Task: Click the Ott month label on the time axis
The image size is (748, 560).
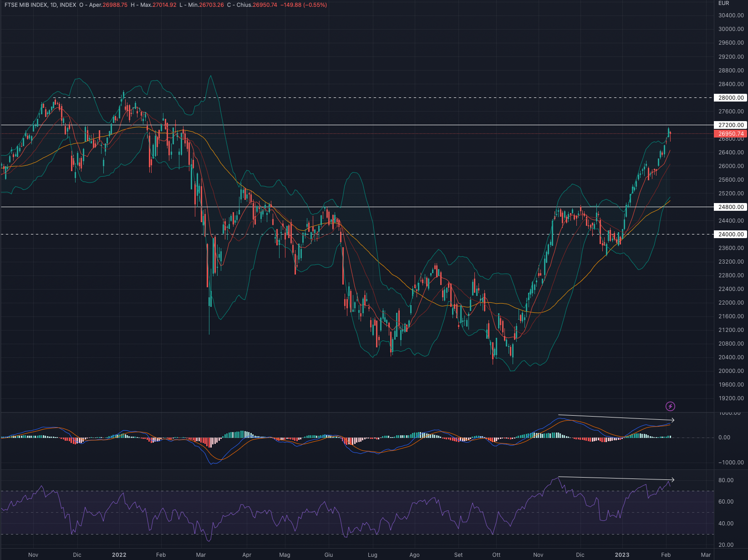Action: tap(496, 555)
